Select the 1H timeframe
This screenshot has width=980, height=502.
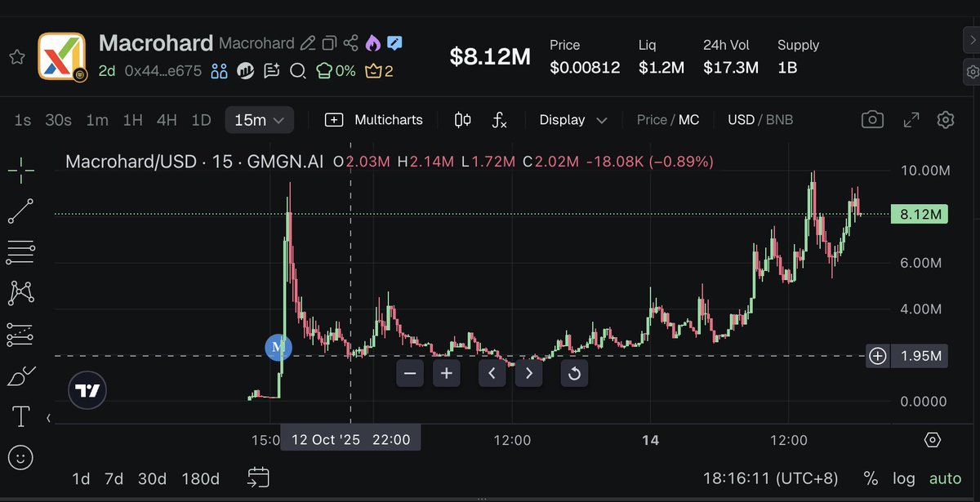click(132, 120)
